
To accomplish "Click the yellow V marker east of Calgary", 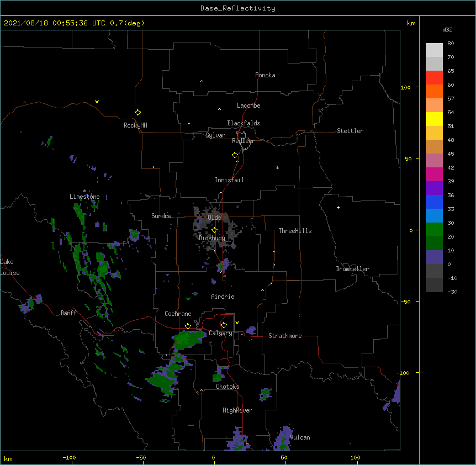I will point(237,323).
